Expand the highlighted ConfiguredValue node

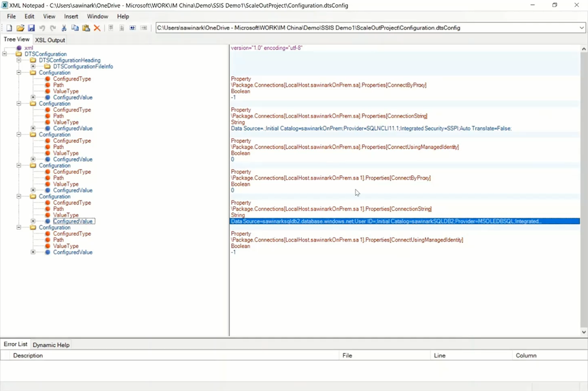pyautogui.click(x=33, y=221)
